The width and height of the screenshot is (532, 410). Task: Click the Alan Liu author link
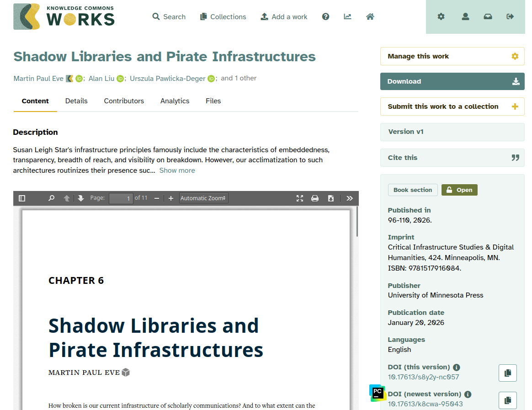101,79
